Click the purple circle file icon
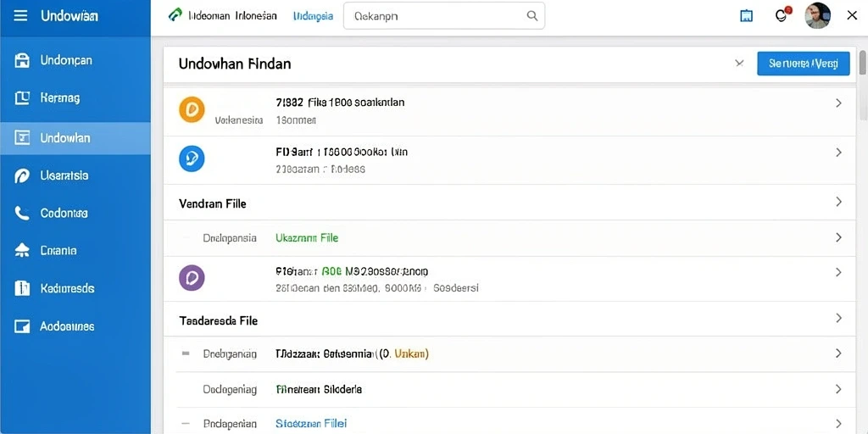The image size is (868, 434). click(192, 278)
